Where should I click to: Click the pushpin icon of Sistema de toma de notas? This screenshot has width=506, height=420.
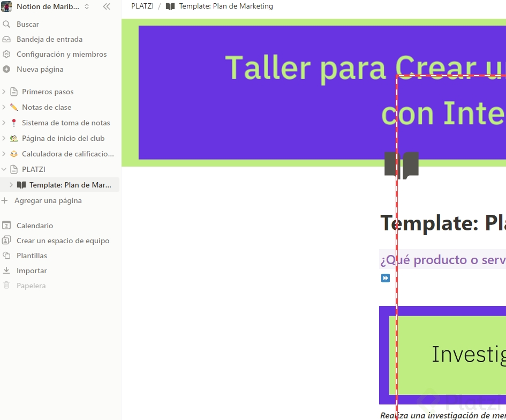point(14,123)
